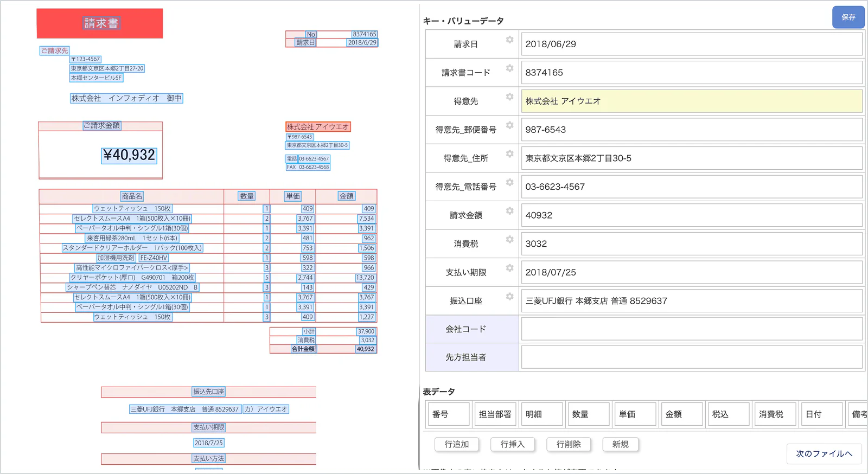Select 株式会社 アイウエオ highlighted on the invoice
This screenshot has width=868, height=474.
[318, 127]
